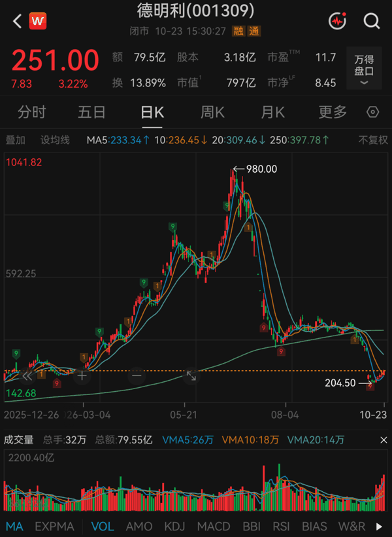Screen dimensions: 392x537
Task: Tap the 通 connect badge
Action: [x=253, y=31]
